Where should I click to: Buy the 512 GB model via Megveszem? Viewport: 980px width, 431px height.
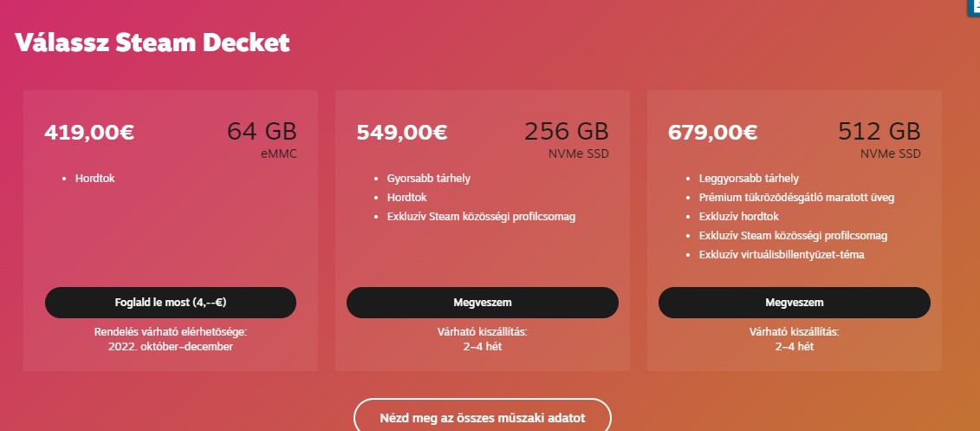tap(794, 303)
